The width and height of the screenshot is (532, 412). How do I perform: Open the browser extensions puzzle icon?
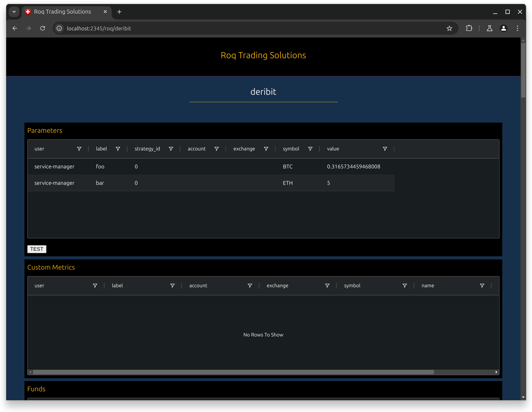(x=469, y=28)
